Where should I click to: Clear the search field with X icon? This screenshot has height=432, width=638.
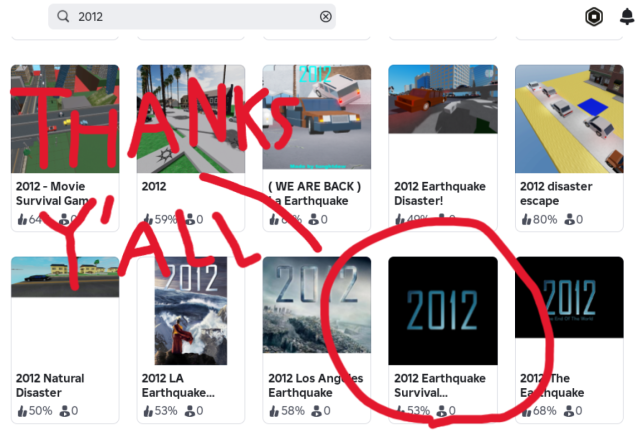click(x=326, y=17)
